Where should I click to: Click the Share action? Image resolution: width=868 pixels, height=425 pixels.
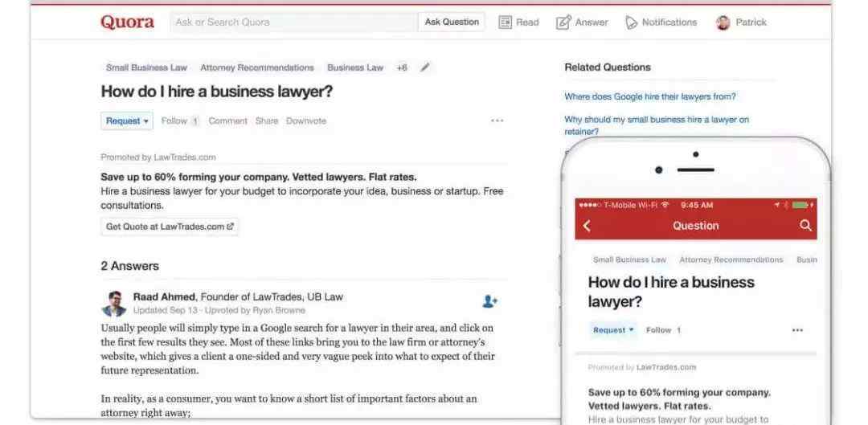point(266,121)
